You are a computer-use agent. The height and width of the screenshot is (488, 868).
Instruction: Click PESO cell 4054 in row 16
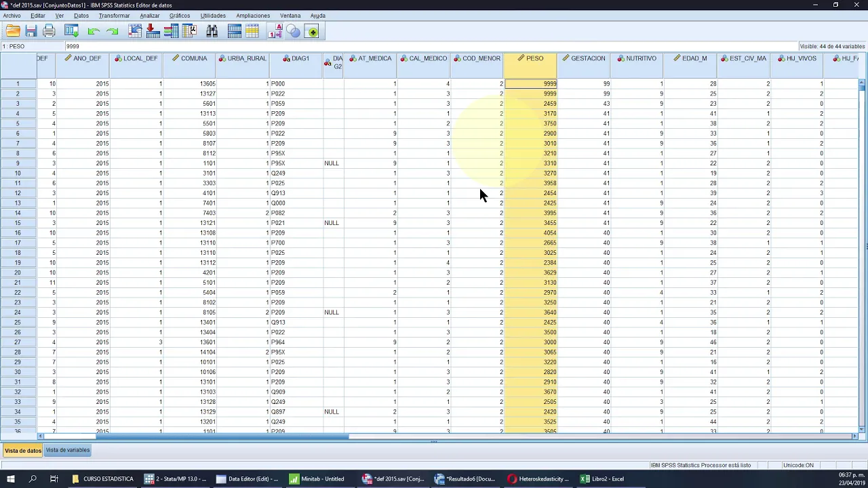coord(530,233)
